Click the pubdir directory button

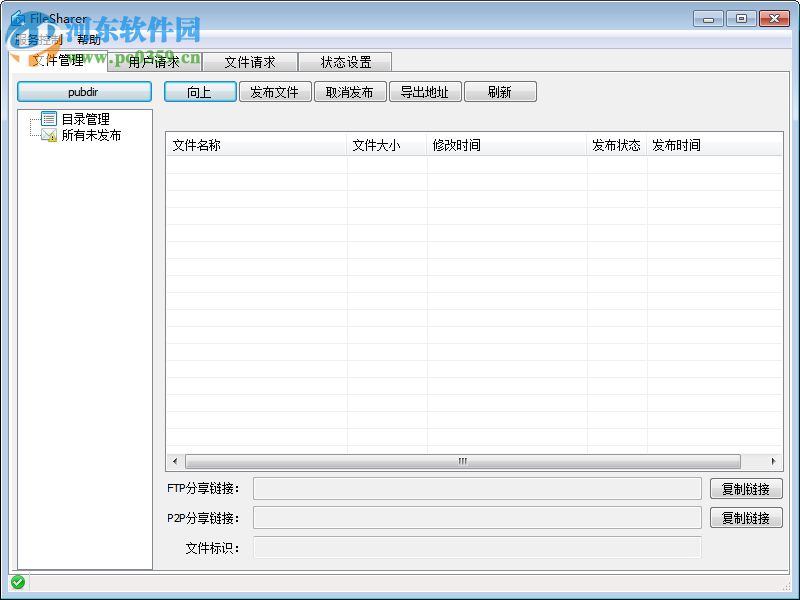84,91
